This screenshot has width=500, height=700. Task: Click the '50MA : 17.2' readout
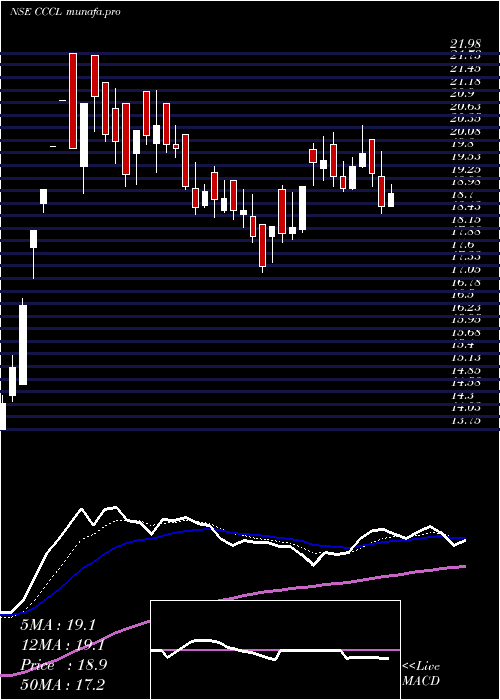coord(62,685)
